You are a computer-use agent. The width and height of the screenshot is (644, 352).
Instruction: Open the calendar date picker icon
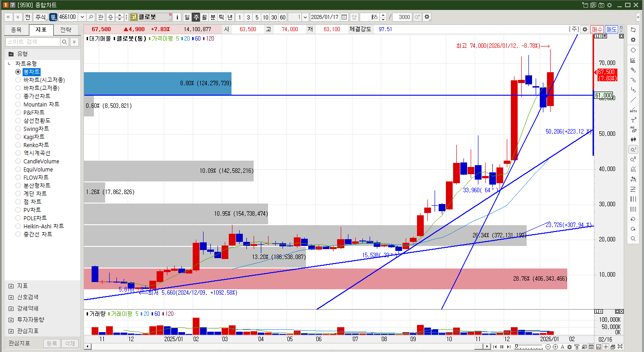tap(344, 17)
